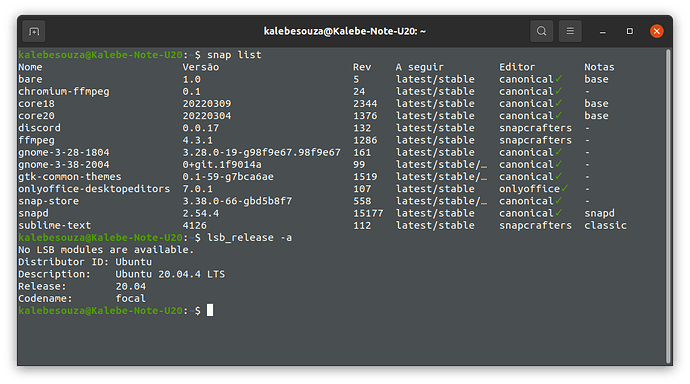Open the terminal search tool
The width and height of the screenshot is (690, 384).
pos(541,31)
